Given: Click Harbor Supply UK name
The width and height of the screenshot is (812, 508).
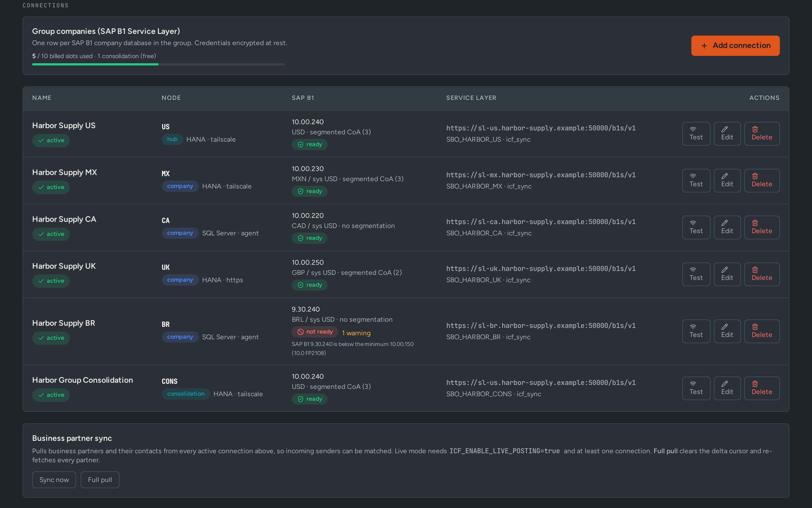Looking at the screenshot, I should tap(64, 266).
